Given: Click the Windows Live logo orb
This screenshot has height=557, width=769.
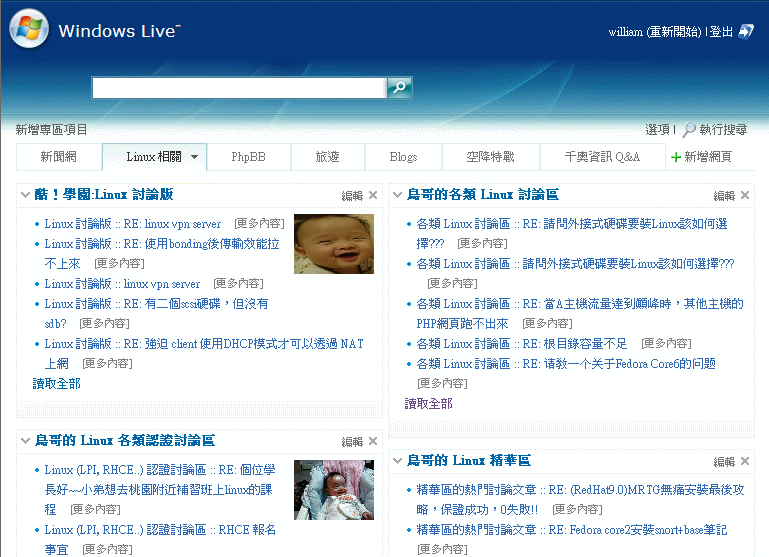Looking at the screenshot, I should click(x=29, y=29).
